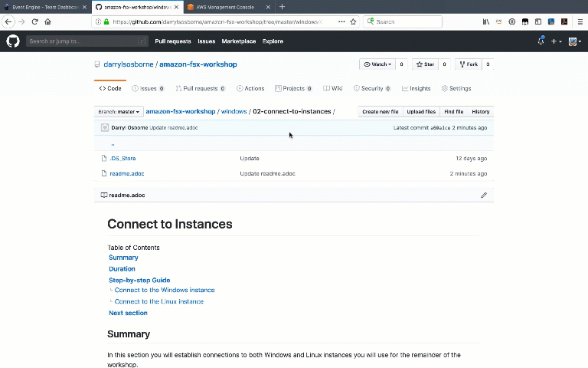Open GitHub notifications bell

pyautogui.click(x=541, y=41)
